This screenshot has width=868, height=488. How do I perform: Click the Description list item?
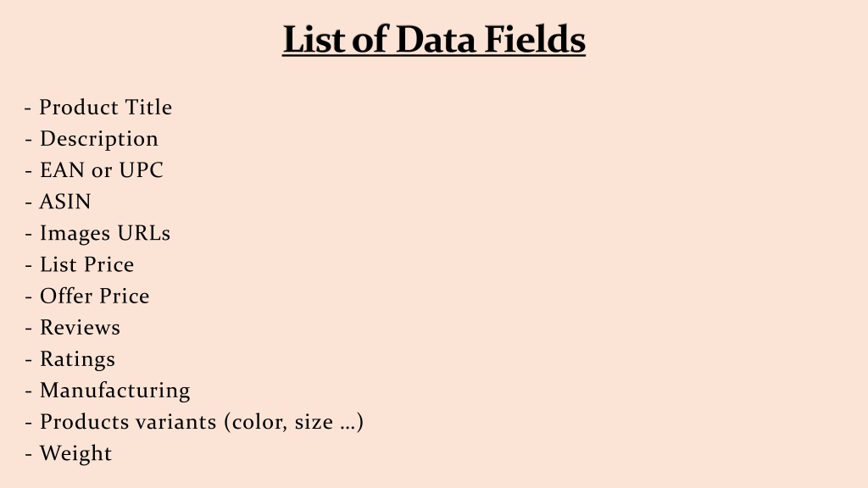click(x=92, y=139)
